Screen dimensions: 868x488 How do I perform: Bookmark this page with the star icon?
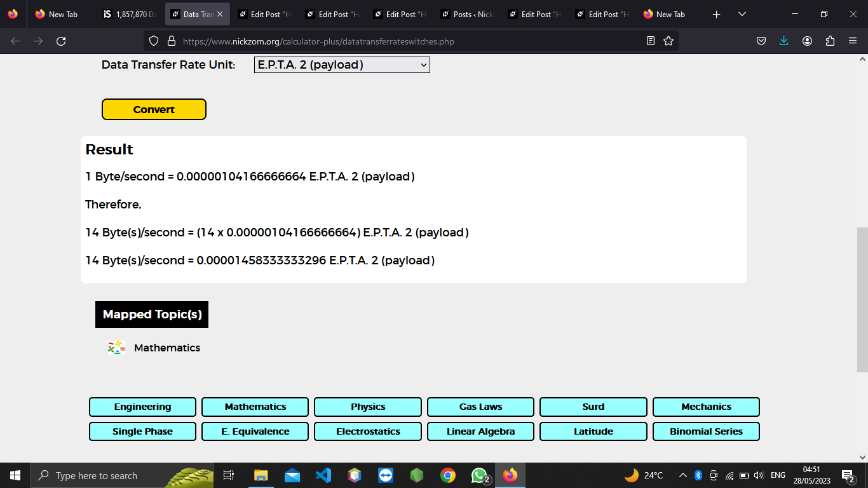tap(668, 41)
